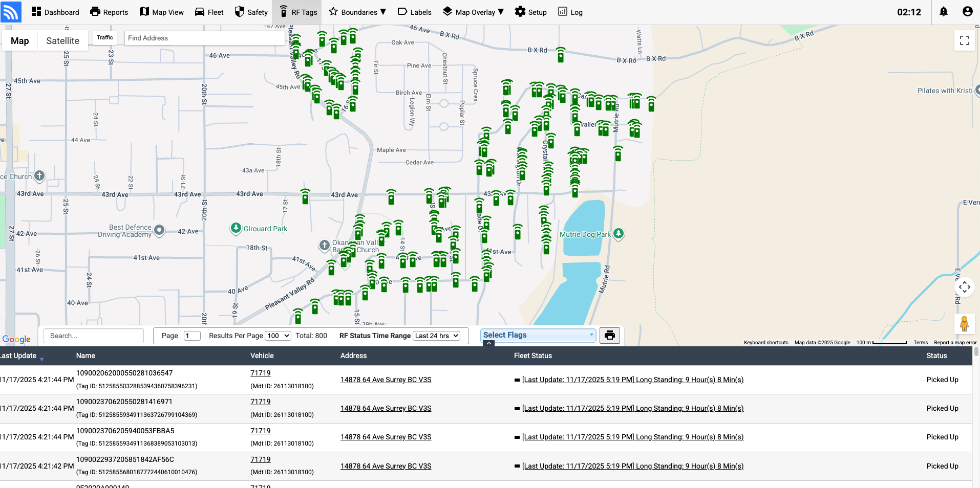Viewport: 980px width, 488px height.
Task: Sort by the Status column header
Action: 936,356
